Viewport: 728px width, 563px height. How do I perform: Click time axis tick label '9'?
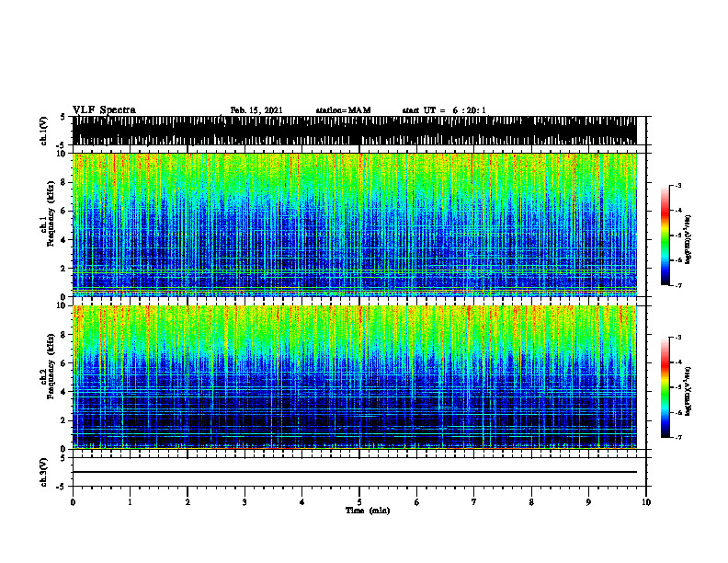pyautogui.click(x=588, y=502)
